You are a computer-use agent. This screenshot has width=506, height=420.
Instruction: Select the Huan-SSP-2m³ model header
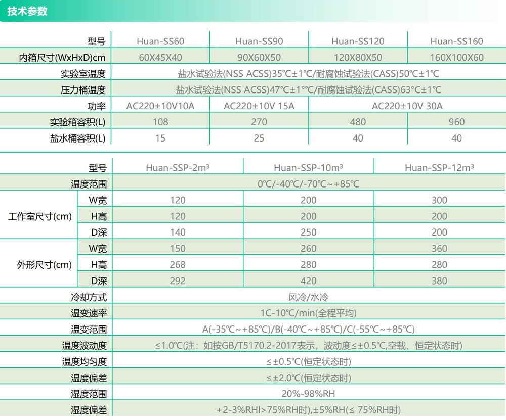click(x=178, y=168)
